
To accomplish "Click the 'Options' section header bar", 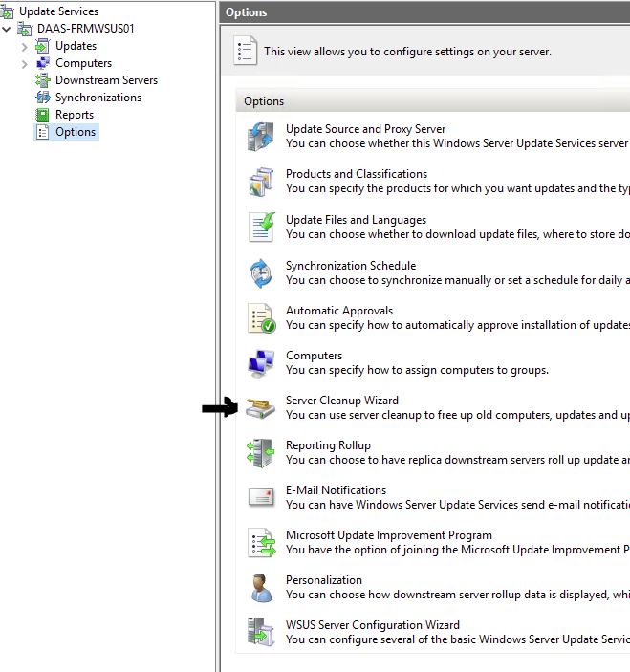I will (433, 101).
